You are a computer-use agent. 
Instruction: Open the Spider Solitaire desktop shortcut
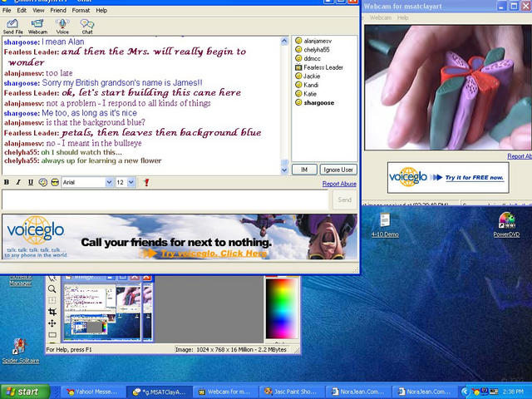pos(20,351)
